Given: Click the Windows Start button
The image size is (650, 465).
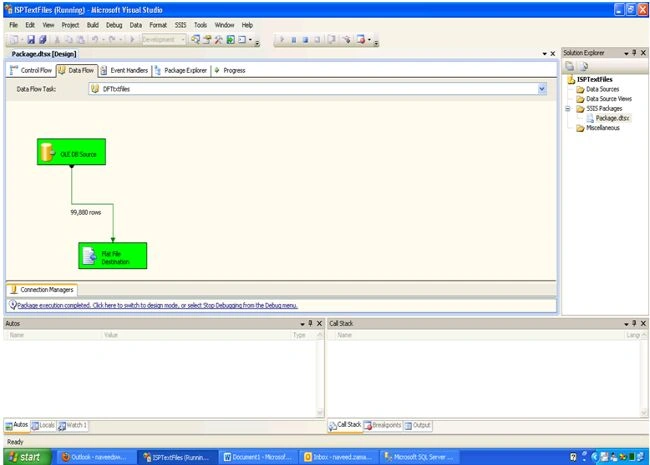Looking at the screenshot, I should tap(28, 457).
